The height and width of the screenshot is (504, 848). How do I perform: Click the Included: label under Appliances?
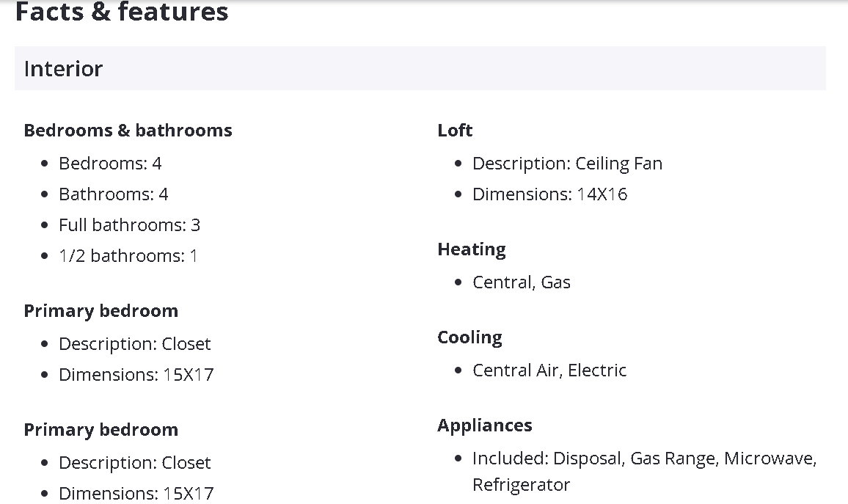[511, 459]
